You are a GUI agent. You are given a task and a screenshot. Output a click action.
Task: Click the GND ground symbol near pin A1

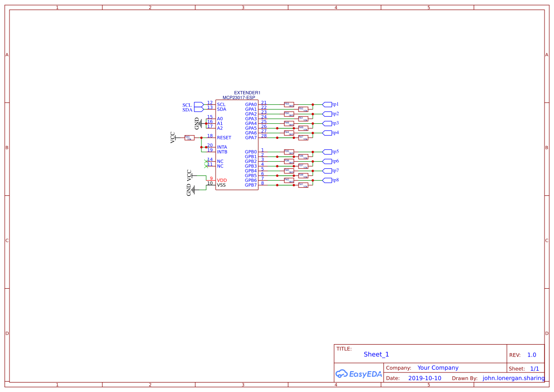tap(200, 122)
